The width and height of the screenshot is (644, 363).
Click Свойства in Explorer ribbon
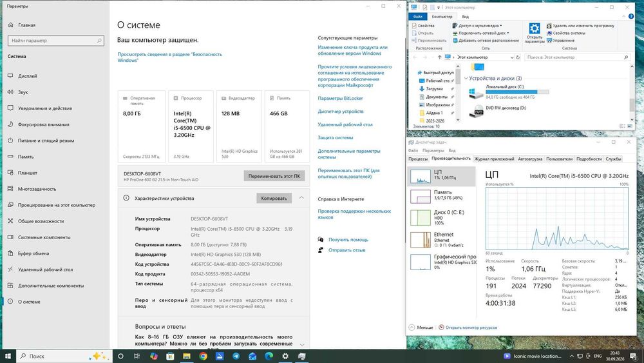pyautogui.click(x=423, y=26)
